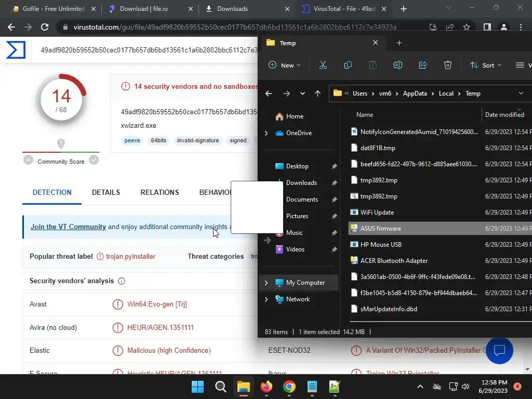Click Delete trash icon in Explorer toolbar
Screen dimensions: 532x399
pyautogui.click(x=448, y=65)
